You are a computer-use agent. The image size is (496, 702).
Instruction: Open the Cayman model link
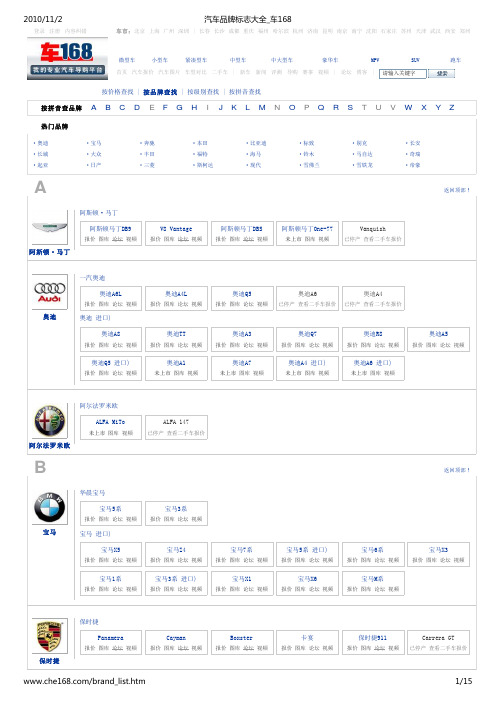pos(176,638)
